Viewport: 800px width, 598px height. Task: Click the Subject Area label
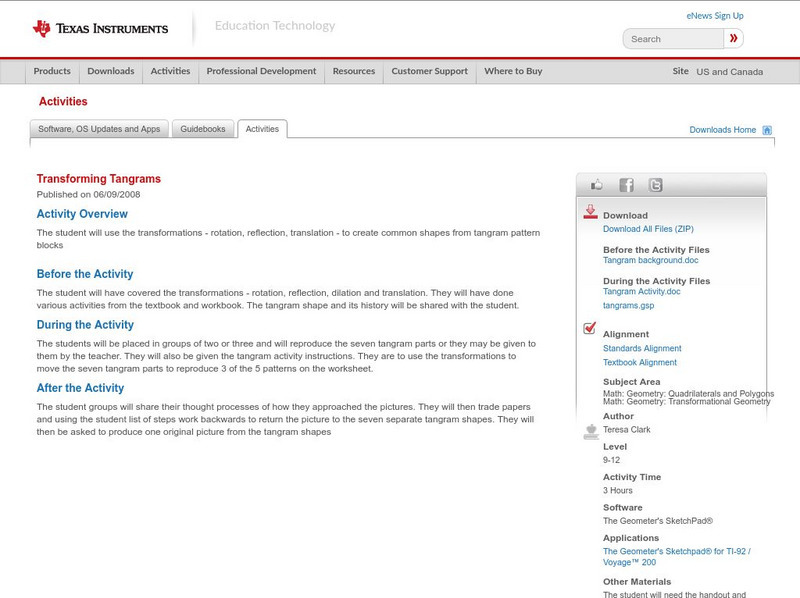point(632,382)
